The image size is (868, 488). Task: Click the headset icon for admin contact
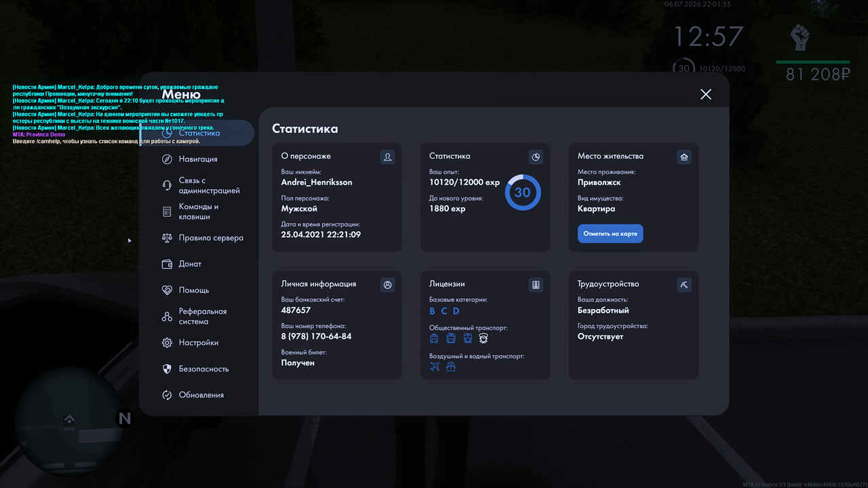coord(167,186)
